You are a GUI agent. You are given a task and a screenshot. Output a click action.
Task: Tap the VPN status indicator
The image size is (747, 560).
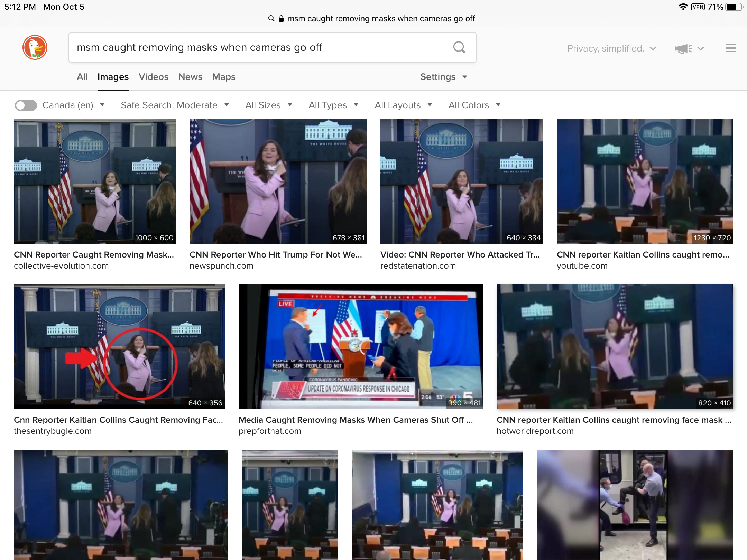click(698, 7)
